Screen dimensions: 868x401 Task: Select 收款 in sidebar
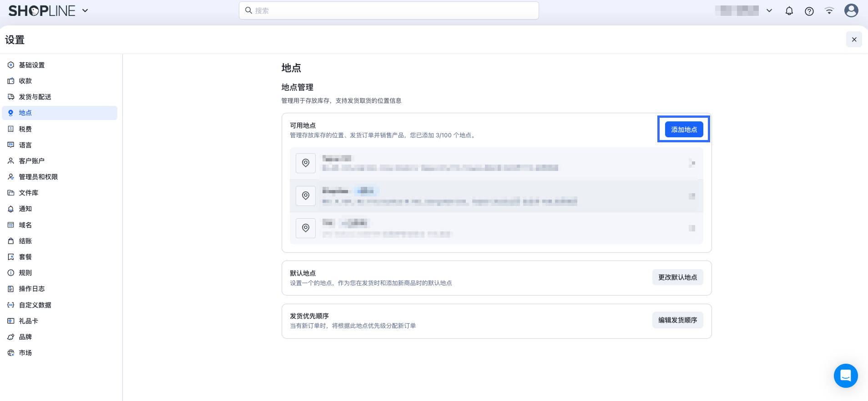click(x=60, y=81)
